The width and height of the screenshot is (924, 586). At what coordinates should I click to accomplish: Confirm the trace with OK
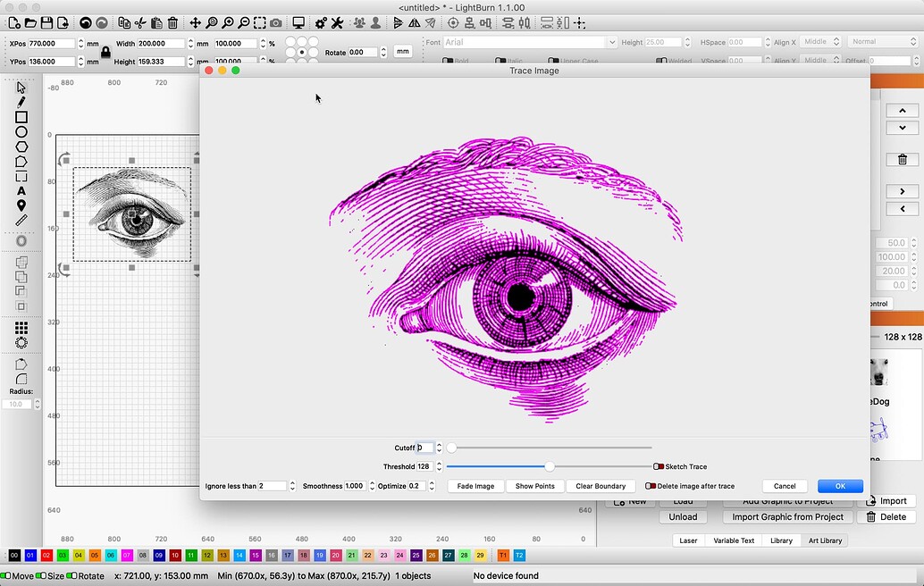840,486
